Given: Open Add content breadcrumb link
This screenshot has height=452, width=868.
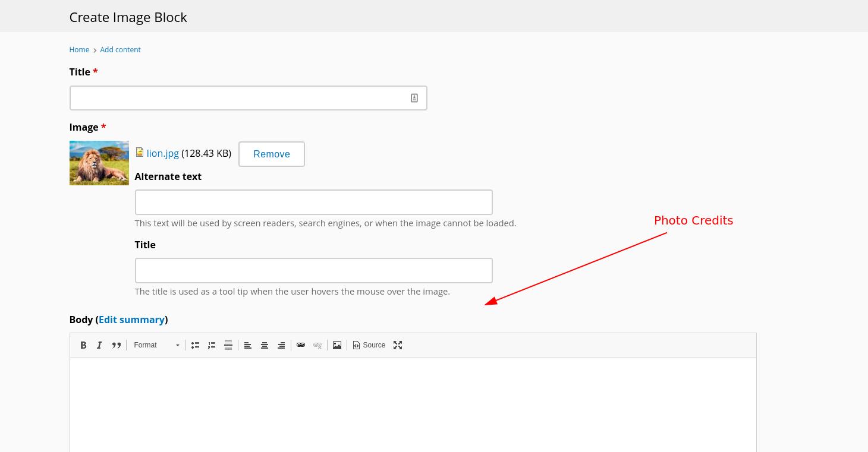Looking at the screenshot, I should [x=120, y=50].
